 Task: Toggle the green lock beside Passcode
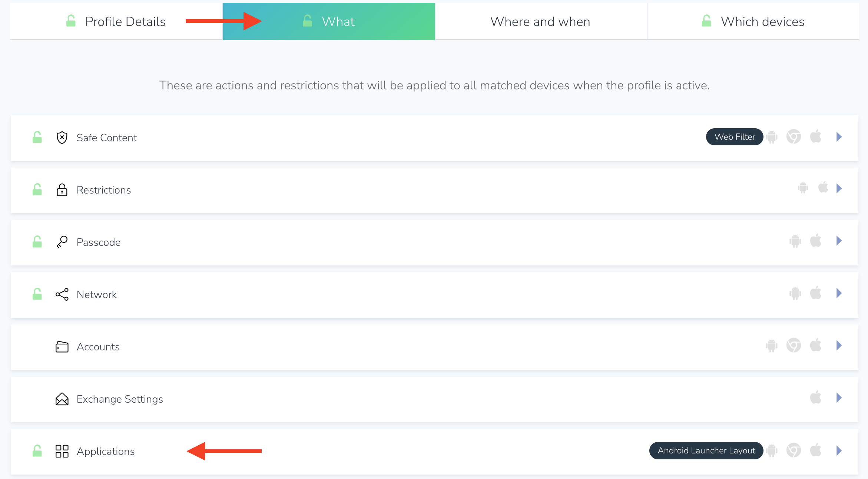pyautogui.click(x=37, y=242)
